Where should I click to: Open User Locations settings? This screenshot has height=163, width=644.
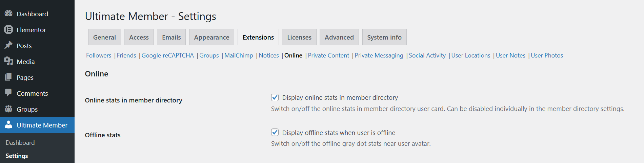[471, 55]
